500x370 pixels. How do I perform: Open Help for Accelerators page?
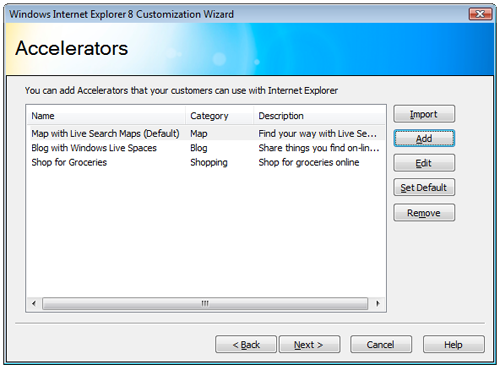[454, 344]
